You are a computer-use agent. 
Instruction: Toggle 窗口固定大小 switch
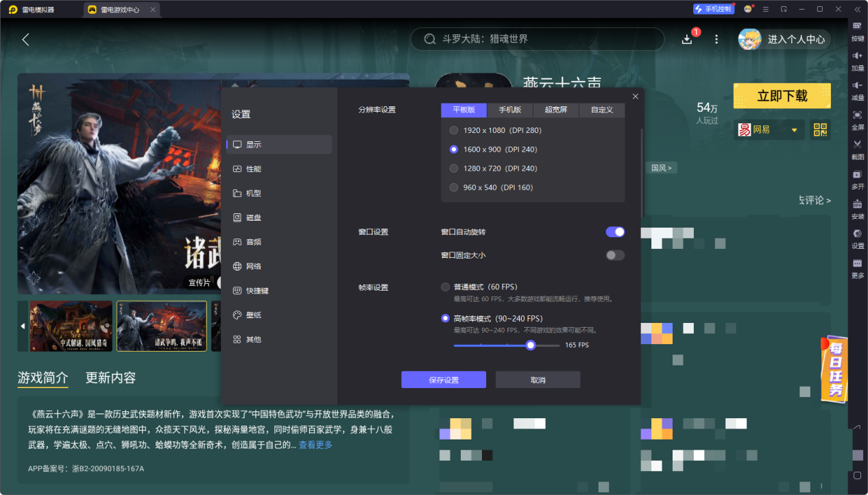(x=615, y=255)
